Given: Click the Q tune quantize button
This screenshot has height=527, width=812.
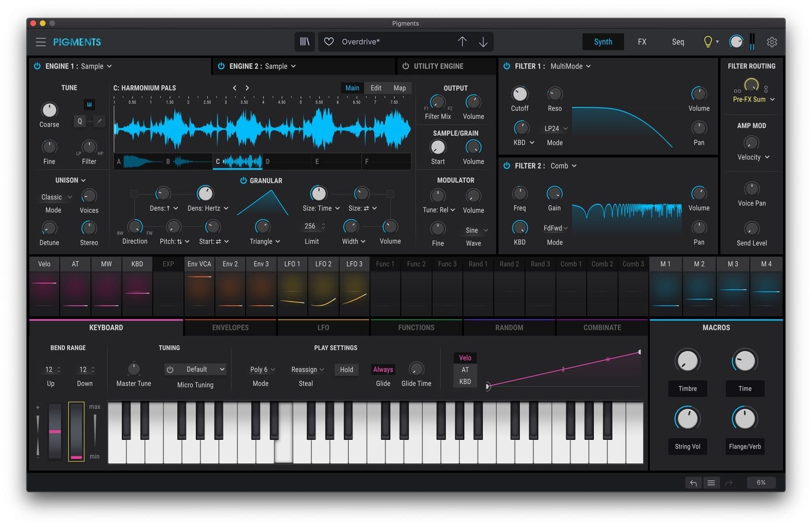Looking at the screenshot, I should [x=80, y=121].
